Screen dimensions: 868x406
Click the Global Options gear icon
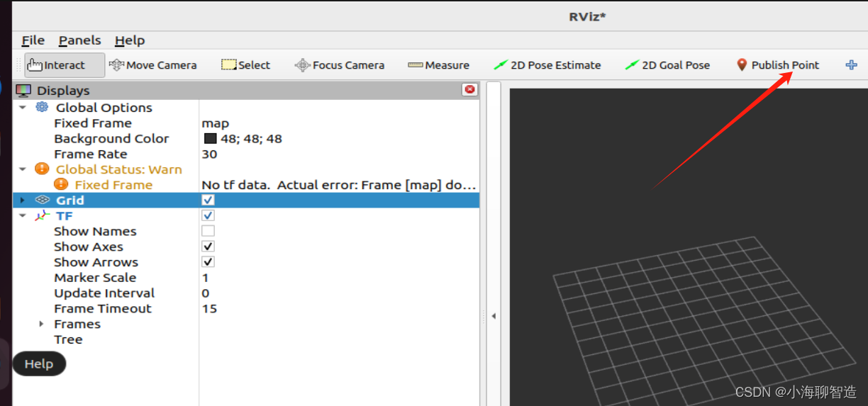point(42,107)
